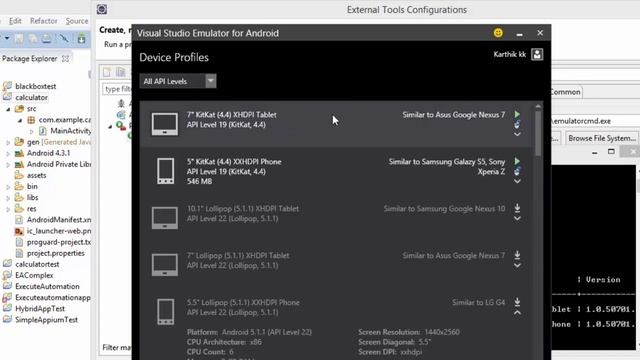640x360 pixels.
Task: Select the project.properties file
Action: [56, 253]
